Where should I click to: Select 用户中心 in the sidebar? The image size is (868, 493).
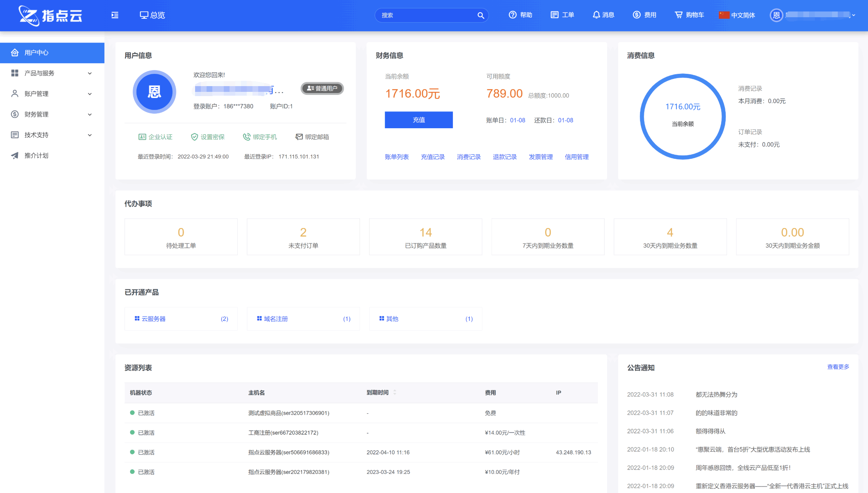point(36,52)
